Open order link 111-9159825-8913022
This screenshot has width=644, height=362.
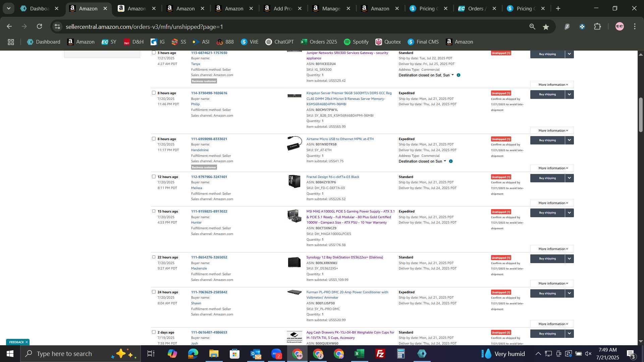tap(209, 212)
